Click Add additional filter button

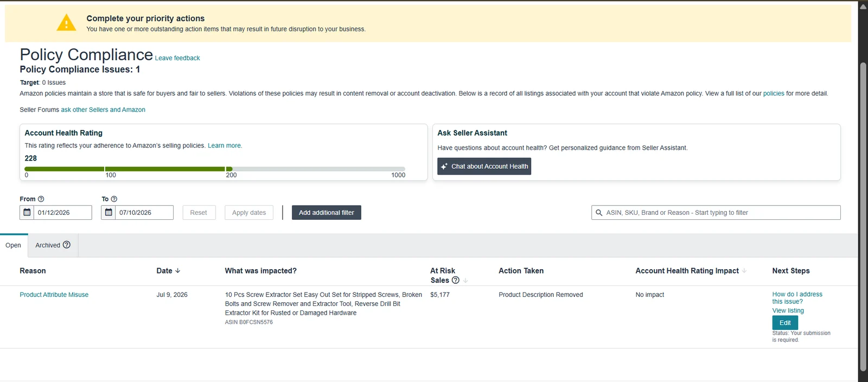click(326, 213)
